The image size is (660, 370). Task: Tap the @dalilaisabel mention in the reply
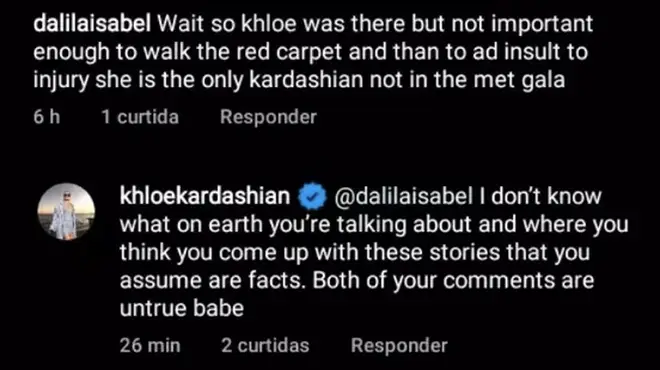(x=403, y=197)
